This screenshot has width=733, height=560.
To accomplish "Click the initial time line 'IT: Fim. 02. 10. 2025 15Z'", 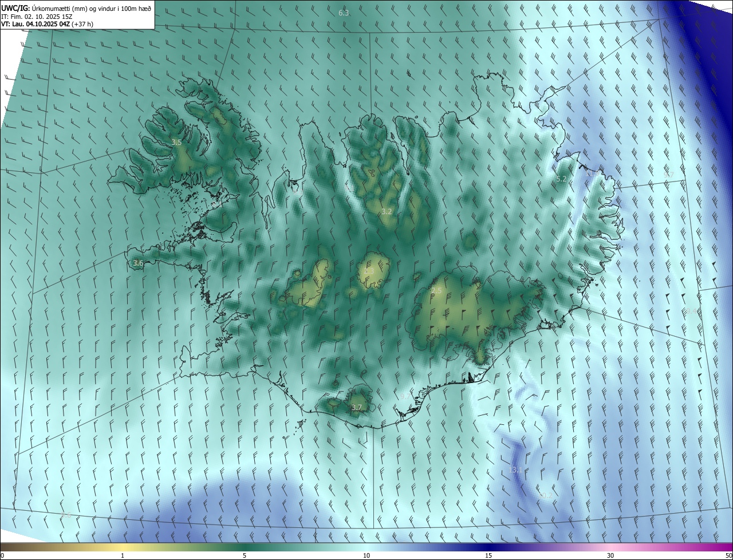I will pos(37,17).
